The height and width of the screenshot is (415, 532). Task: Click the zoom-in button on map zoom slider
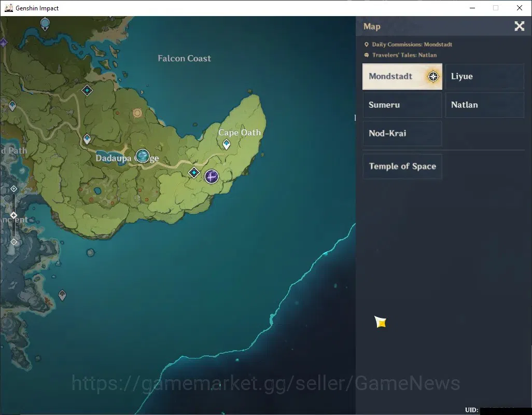(13, 189)
